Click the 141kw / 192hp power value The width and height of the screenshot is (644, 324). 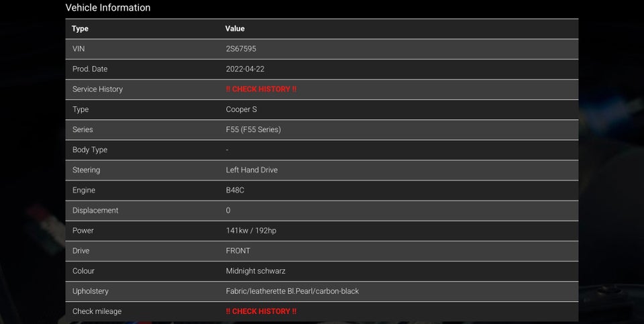pos(251,231)
